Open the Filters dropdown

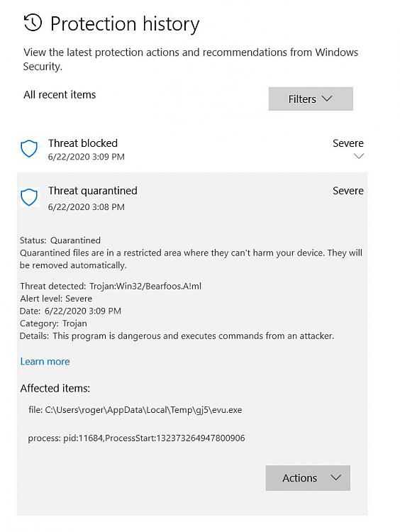(x=311, y=99)
